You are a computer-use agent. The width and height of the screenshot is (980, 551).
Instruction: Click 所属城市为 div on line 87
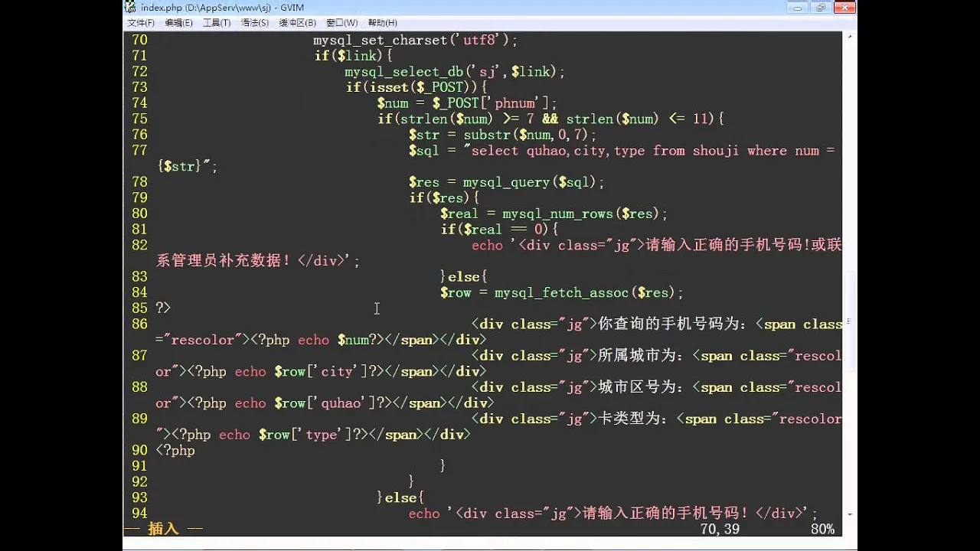click(x=656, y=356)
